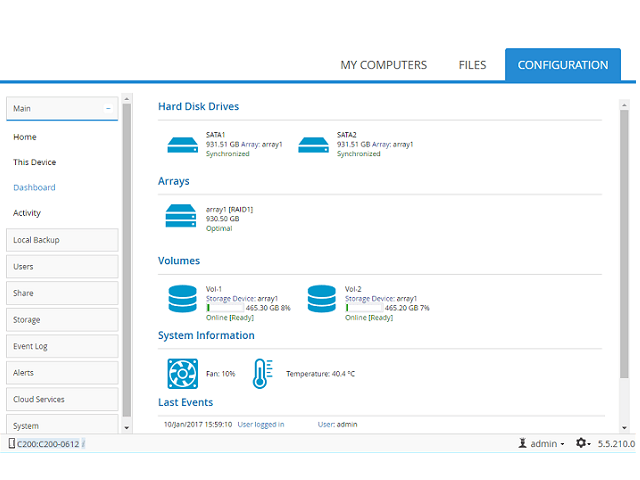This screenshot has height=480, width=640.
Task: Click the '930.50 GB' array size text
Action: 222,219
